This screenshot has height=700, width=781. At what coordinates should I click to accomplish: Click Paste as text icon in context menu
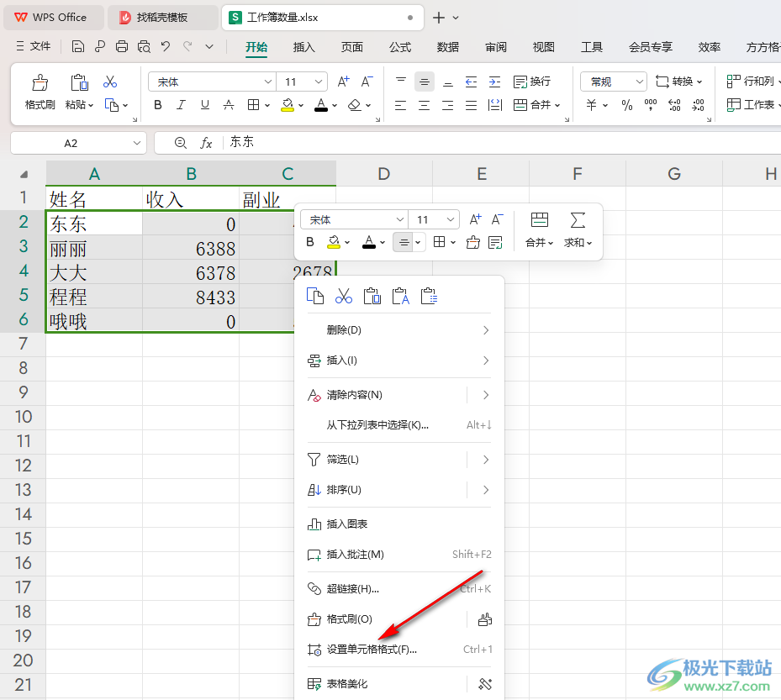pos(401,297)
